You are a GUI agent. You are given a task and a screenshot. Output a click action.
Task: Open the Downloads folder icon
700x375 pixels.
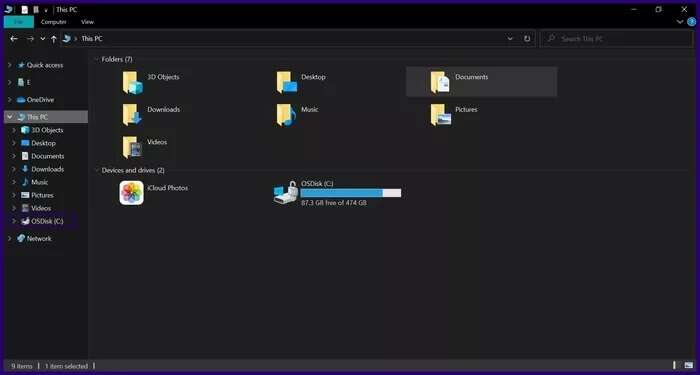tap(133, 115)
